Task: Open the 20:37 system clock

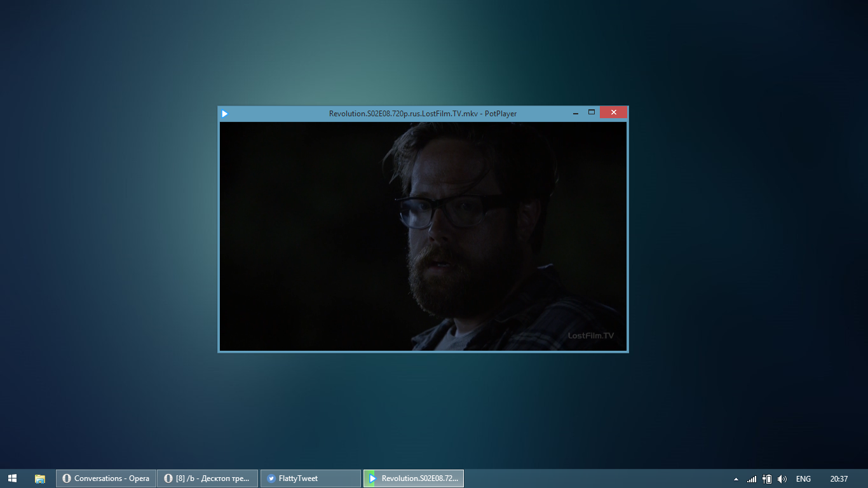Action: pos(839,479)
